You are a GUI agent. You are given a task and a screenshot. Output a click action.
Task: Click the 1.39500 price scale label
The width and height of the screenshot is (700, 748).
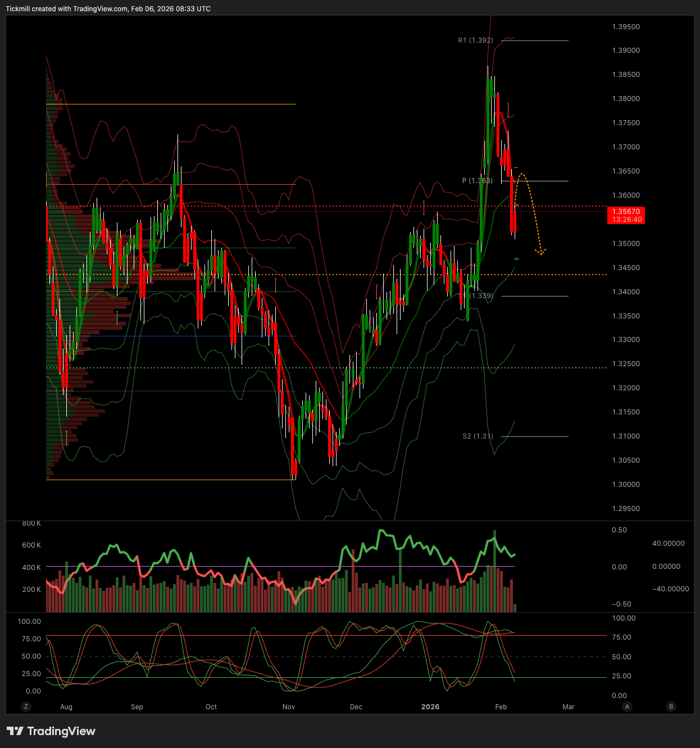click(x=626, y=27)
